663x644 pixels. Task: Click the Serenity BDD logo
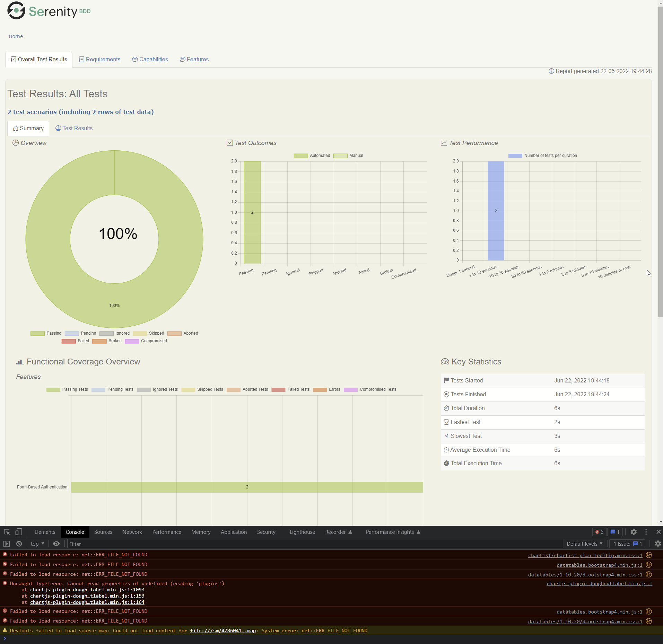[x=16, y=11]
